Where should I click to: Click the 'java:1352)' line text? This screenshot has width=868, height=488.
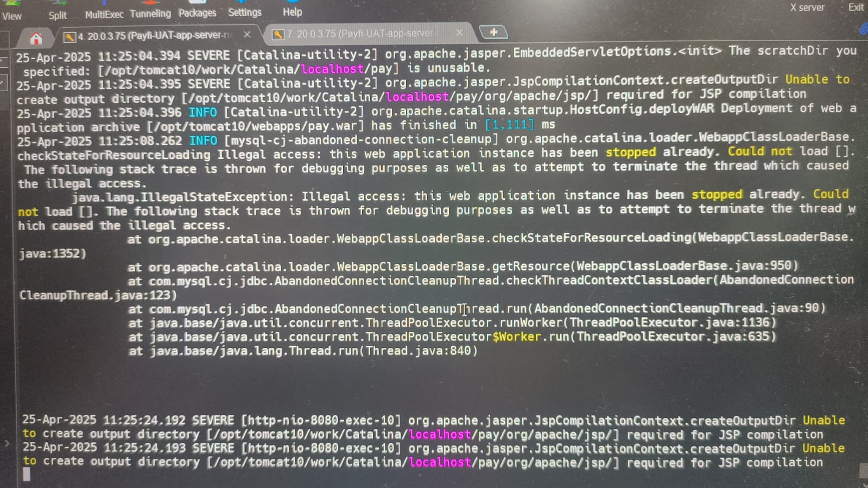(53, 253)
